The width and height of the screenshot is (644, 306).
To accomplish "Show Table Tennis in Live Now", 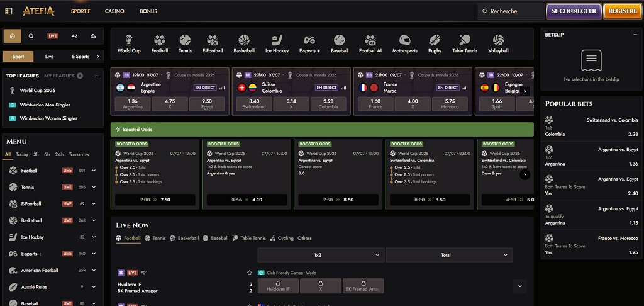I will coord(249,238).
